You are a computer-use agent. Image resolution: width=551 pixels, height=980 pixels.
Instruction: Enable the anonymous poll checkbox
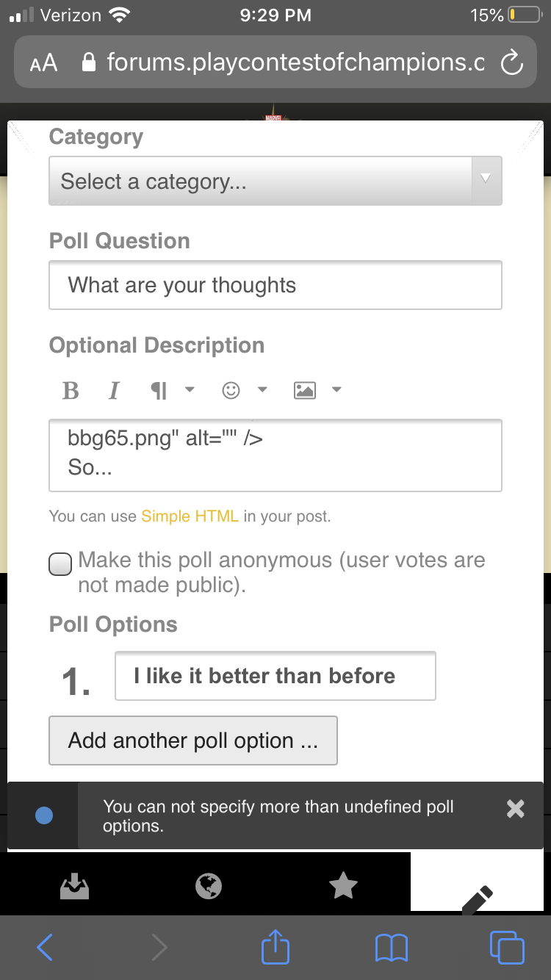[x=60, y=564]
